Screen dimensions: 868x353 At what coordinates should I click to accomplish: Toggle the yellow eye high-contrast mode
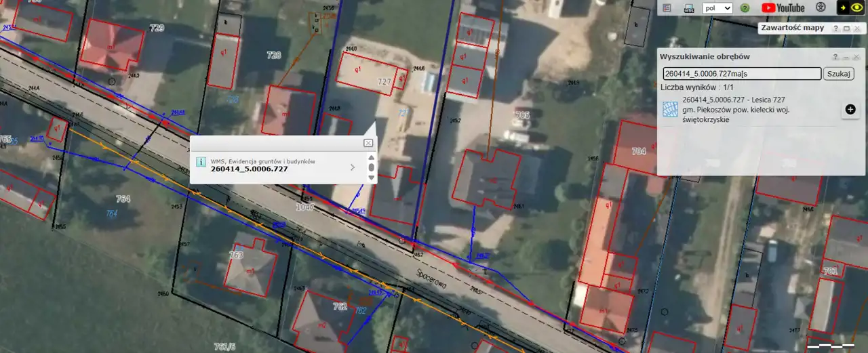857,7
